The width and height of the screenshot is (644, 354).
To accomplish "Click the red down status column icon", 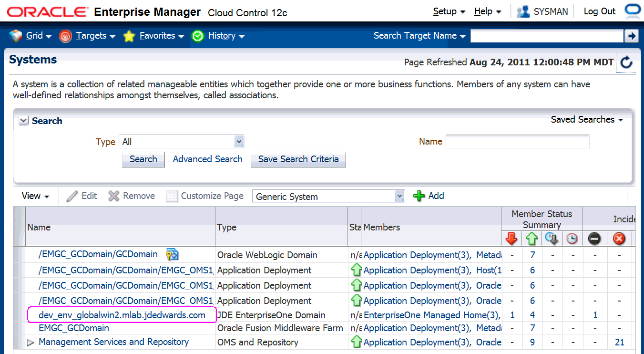I will click(x=511, y=239).
